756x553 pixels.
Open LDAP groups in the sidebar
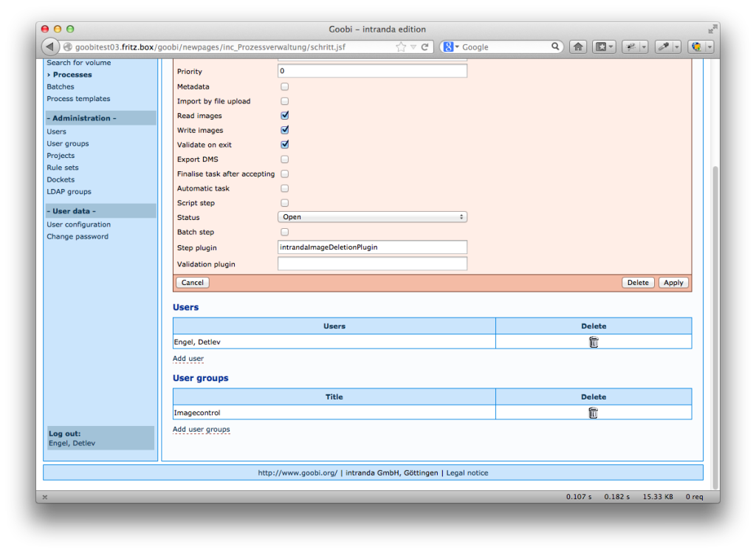(x=69, y=191)
